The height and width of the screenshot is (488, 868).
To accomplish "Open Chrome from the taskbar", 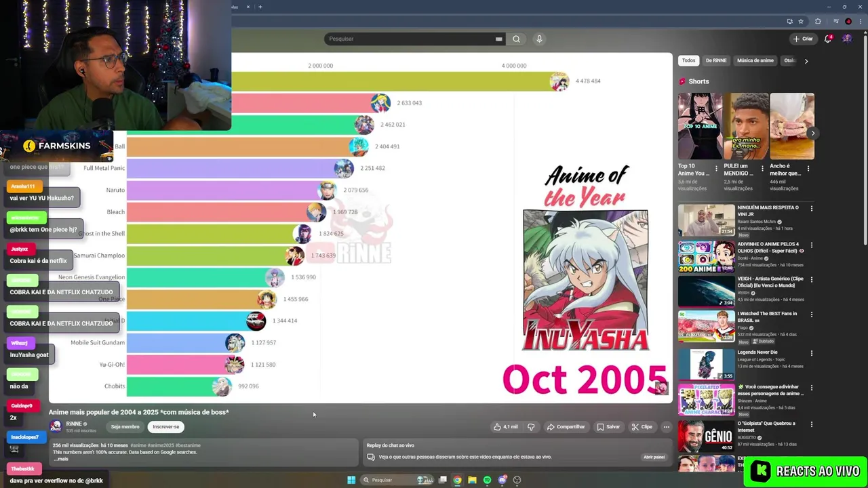I will 458,480.
